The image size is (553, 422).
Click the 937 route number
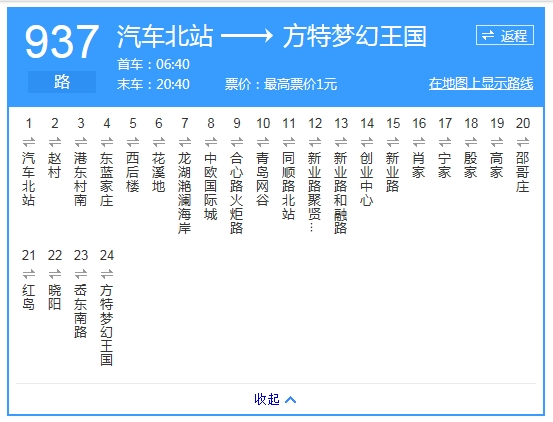pos(62,41)
